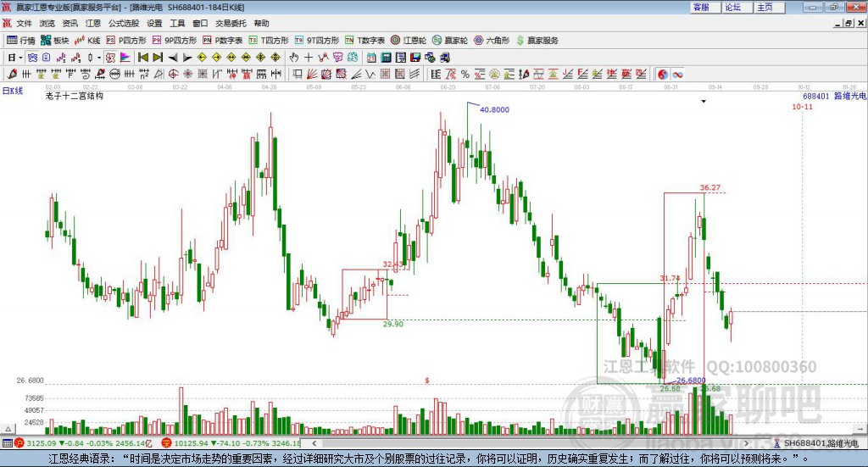This screenshot has height=467, width=868.
Task: Open the 文件 menu
Action: (24, 23)
